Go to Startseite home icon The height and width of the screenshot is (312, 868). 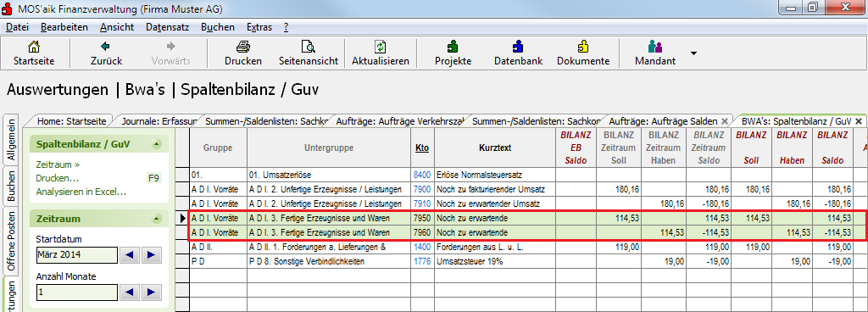pyautogui.click(x=34, y=47)
